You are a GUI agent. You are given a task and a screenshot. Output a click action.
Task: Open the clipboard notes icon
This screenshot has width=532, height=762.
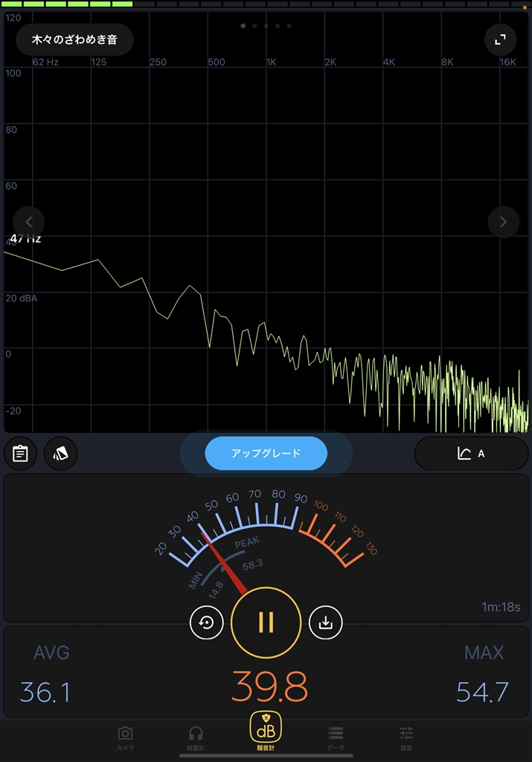coord(21,453)
